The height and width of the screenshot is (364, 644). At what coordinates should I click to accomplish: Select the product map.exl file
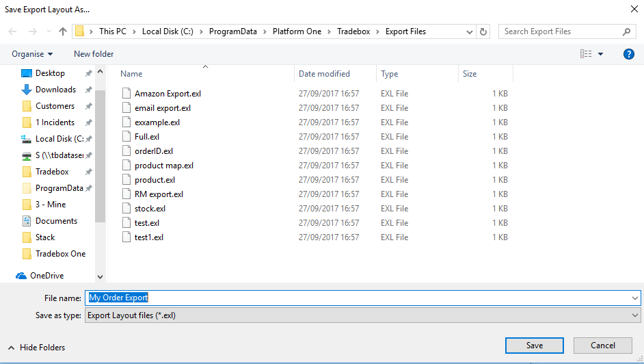coord(164,166)
